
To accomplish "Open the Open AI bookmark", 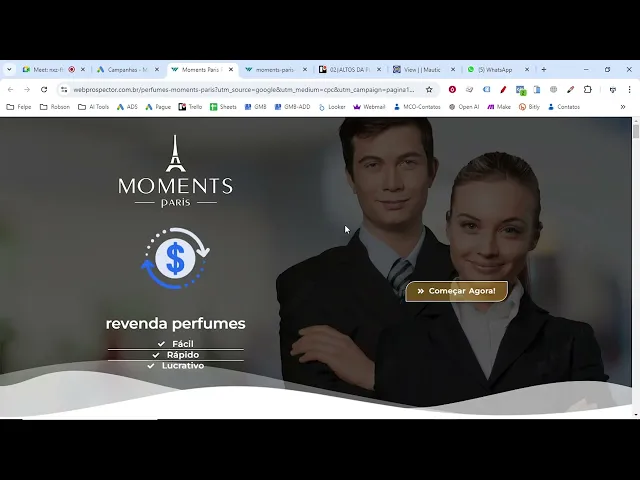I will pos(464,107).
